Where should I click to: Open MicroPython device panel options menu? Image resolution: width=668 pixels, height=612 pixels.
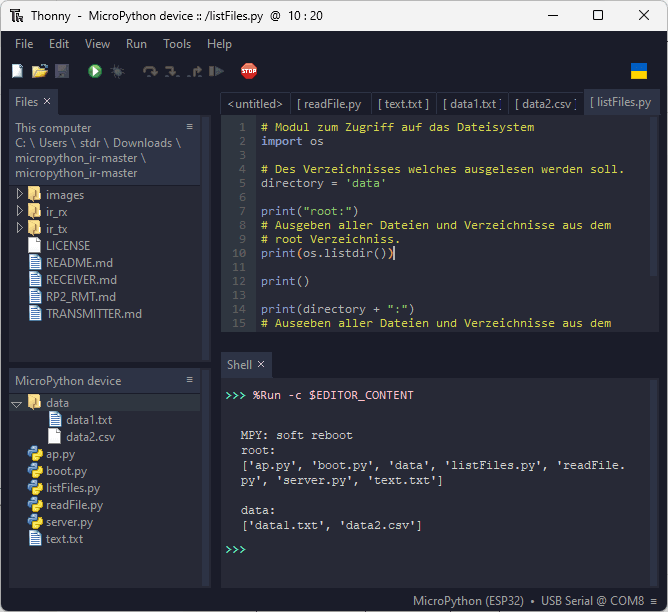coord(189,380)
